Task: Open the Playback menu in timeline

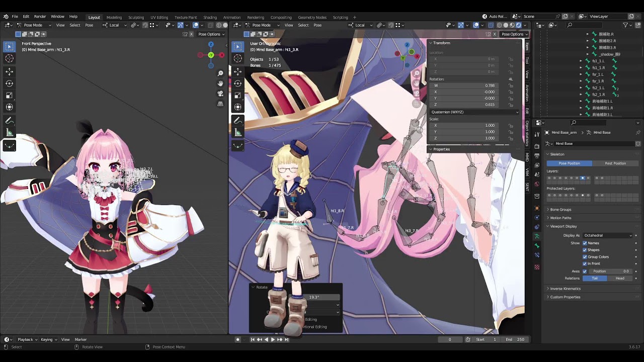Action: [x=27, y=339]
